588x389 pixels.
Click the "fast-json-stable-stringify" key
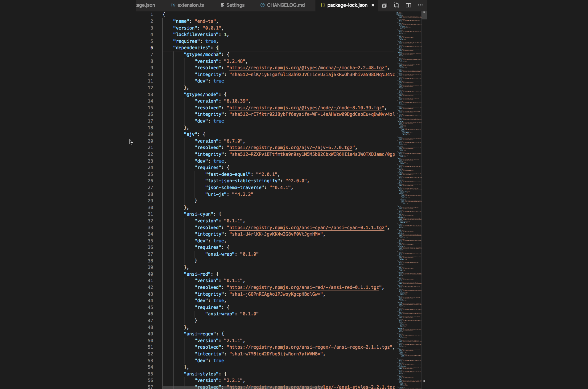[243, 181]
